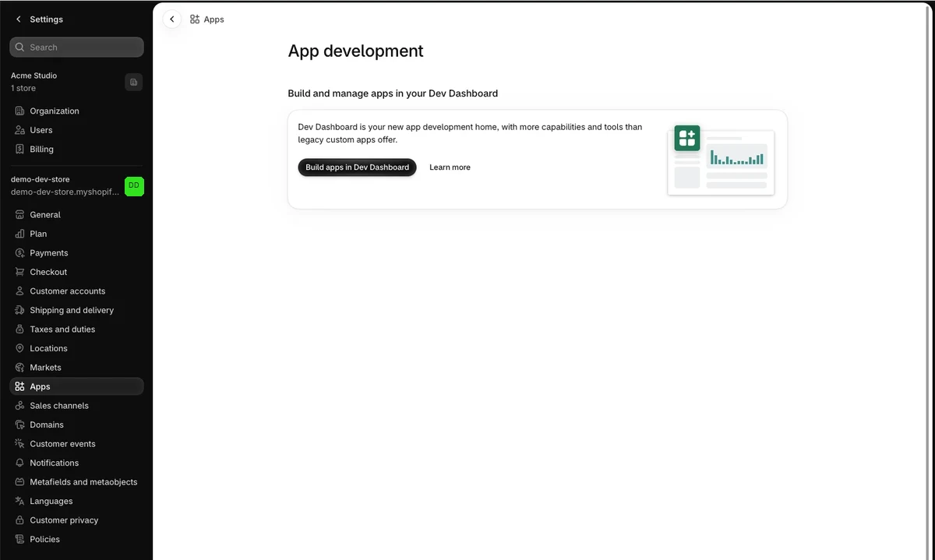Click the Users icon
This screenshot has width=935, height=560.
pos(20,130)
